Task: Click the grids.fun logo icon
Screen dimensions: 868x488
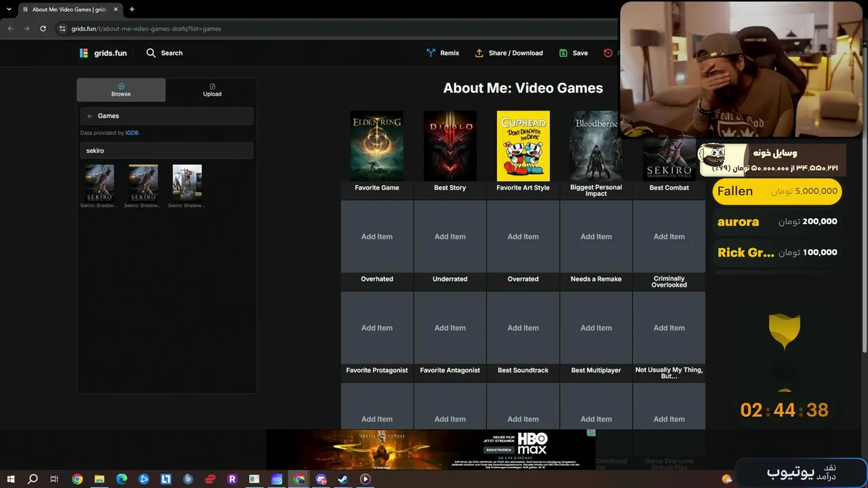Action: pos(84,53)
